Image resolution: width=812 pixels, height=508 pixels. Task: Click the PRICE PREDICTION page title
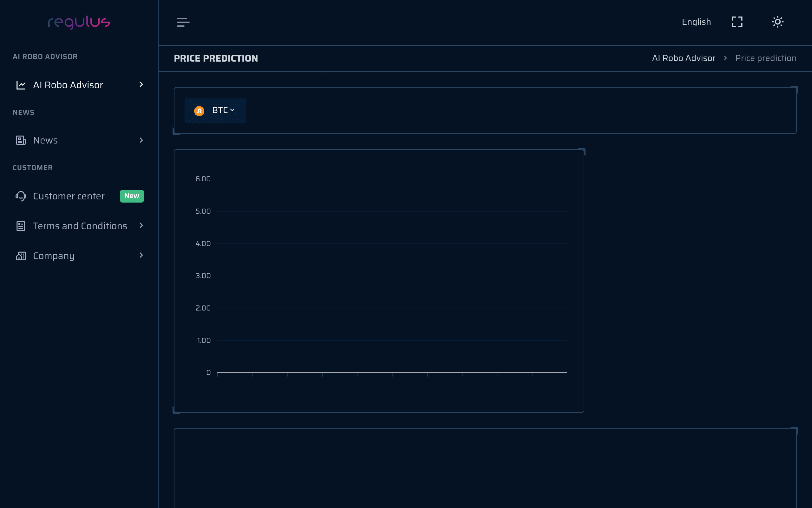[216, 58]
